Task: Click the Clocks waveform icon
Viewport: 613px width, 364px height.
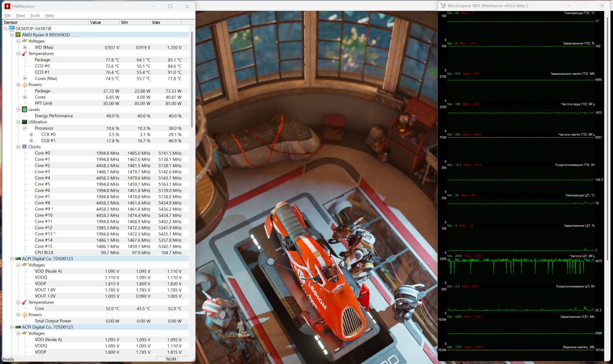Action: pos(25,147)
